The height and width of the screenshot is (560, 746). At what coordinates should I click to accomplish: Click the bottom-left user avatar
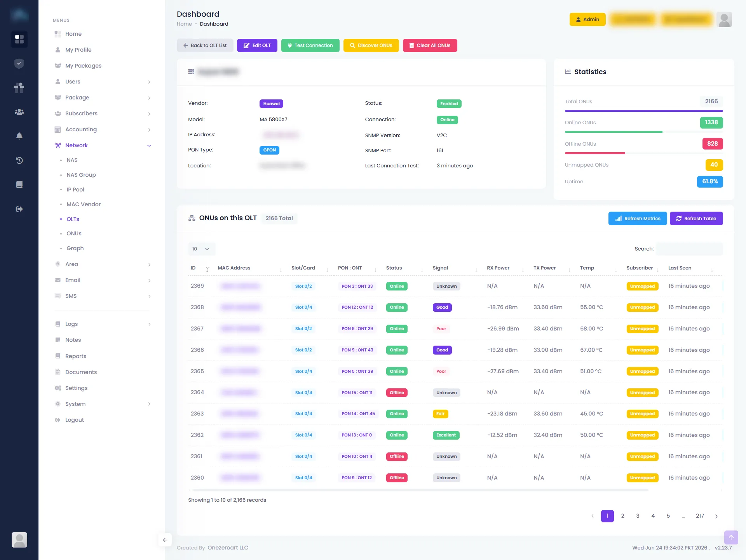point(19,540)
